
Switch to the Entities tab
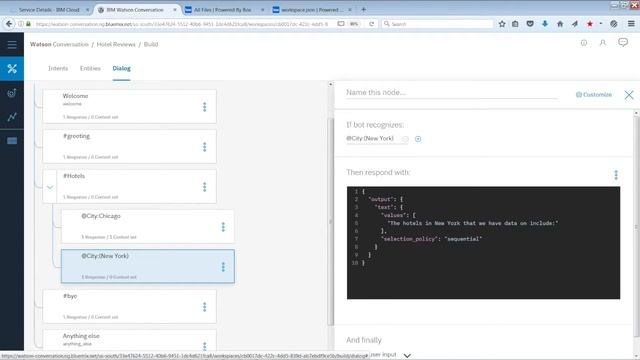(x=90, y=68)
